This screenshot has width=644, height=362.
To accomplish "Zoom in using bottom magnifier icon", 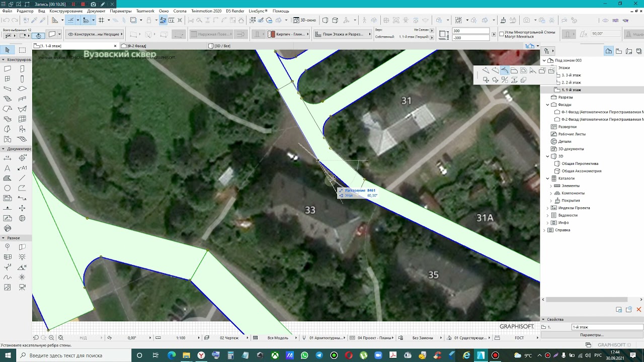I will [51, 338].
